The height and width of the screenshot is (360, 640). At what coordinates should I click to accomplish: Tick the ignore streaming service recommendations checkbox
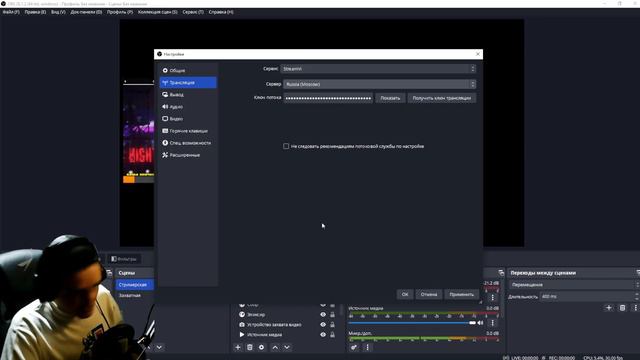[286, 146]
